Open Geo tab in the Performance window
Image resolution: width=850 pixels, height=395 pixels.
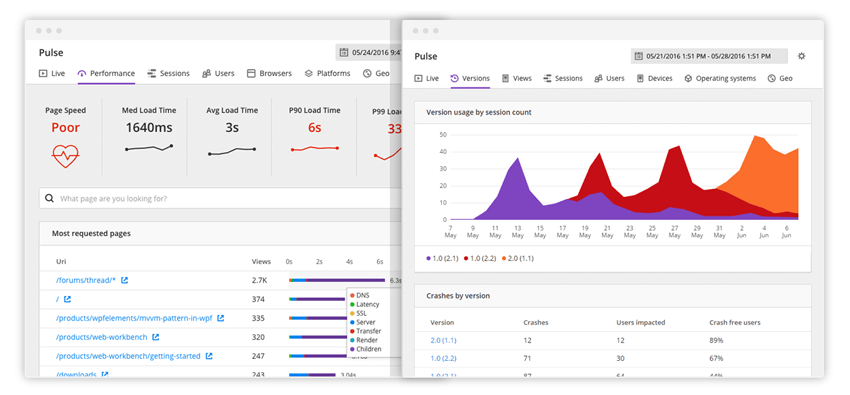pyautogui.click(x=376, y=73)
